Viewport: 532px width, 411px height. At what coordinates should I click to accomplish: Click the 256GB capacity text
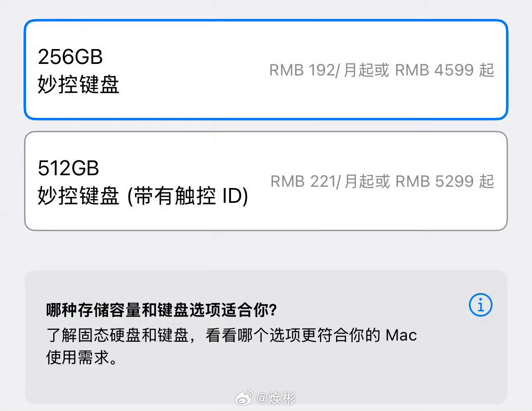70,57
